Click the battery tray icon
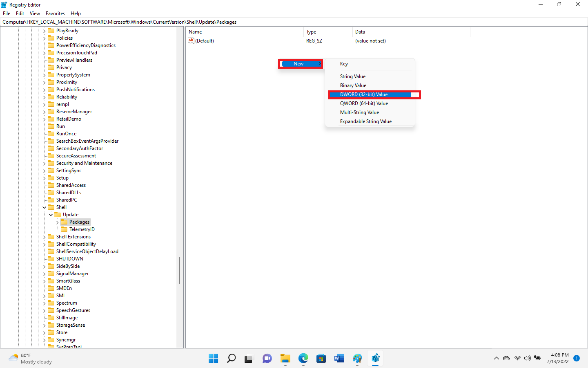 537,358
